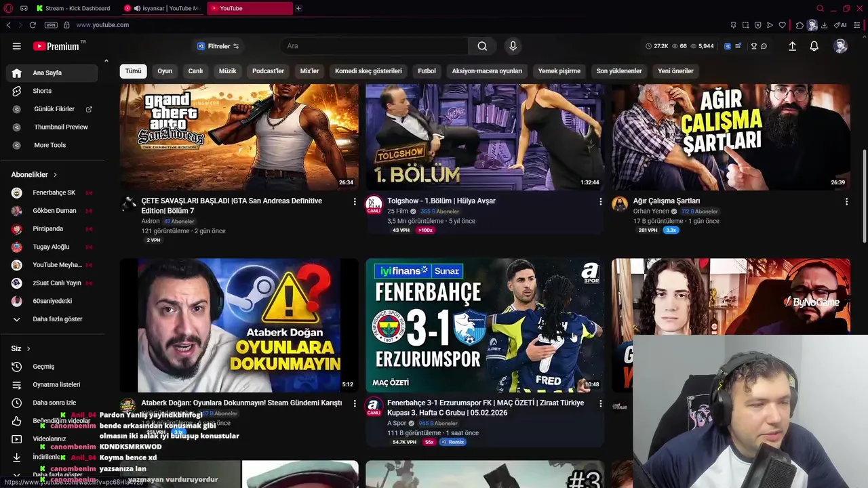This screenshot has width=868, height=488.
Task: Click the Remix badge under A Spor video
Action: click(453, 442)
